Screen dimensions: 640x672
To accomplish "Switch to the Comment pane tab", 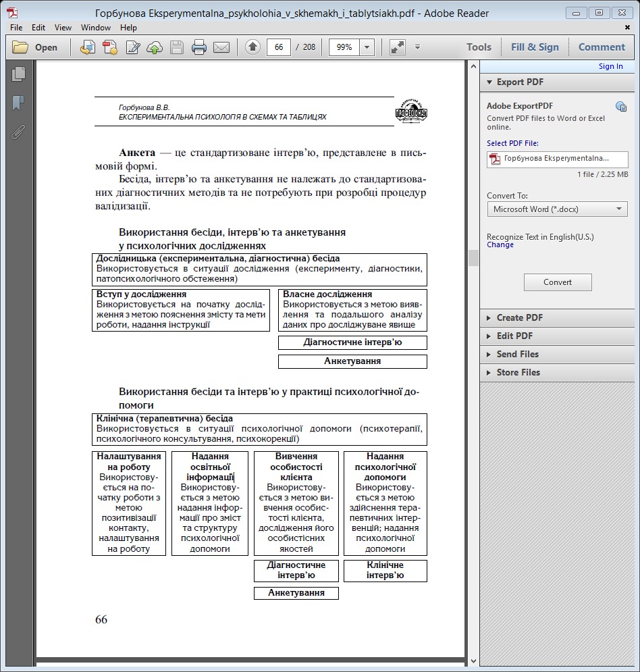I will tap(602, 47).
